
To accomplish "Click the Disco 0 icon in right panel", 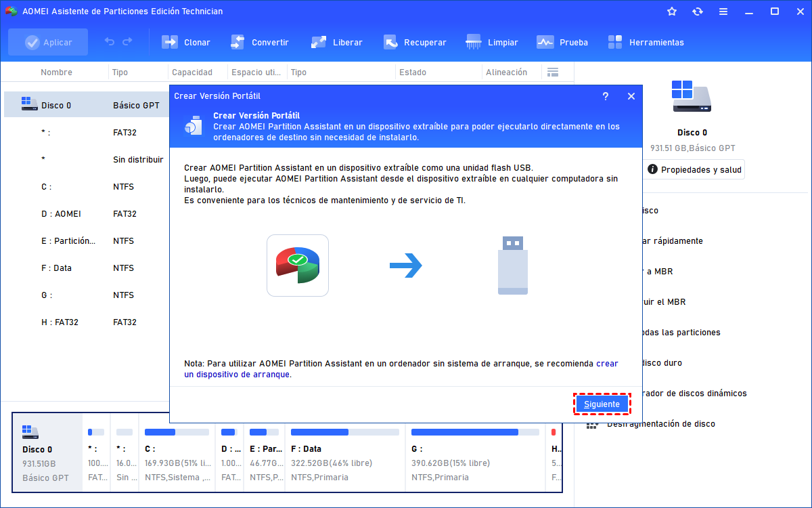I will (692, 96).
